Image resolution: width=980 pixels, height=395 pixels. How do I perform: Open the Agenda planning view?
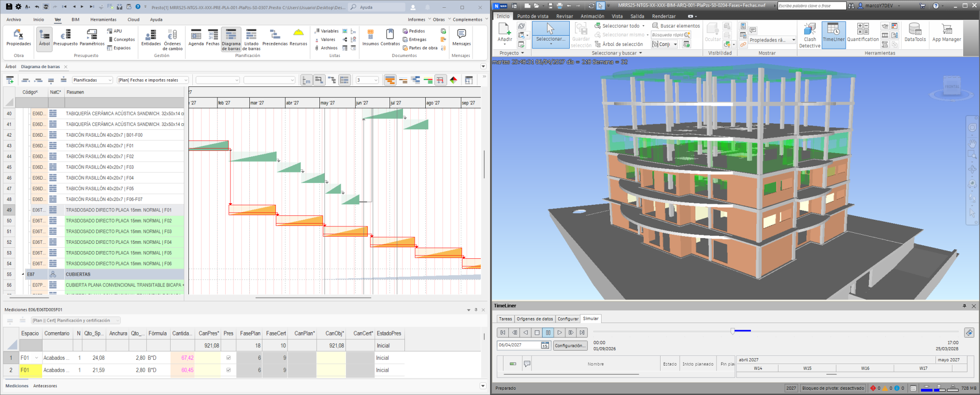coord(196,38)
